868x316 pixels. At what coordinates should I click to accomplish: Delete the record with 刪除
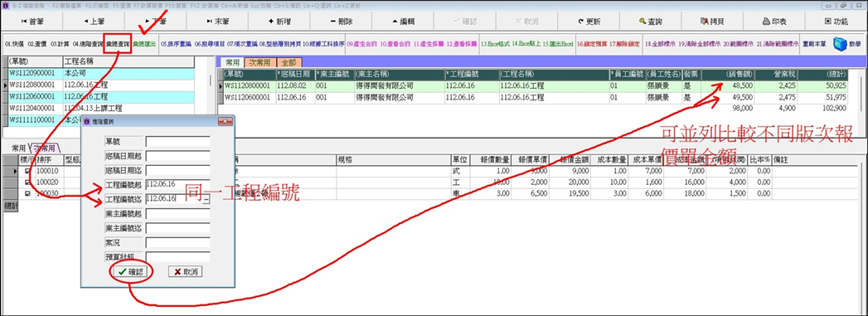click(341, 21)
